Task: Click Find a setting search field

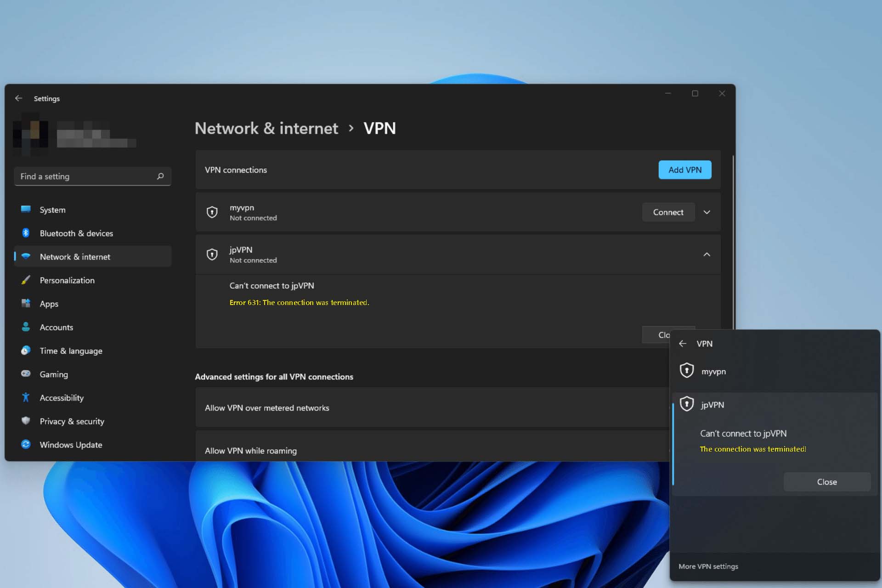Action: click(92, 175)
